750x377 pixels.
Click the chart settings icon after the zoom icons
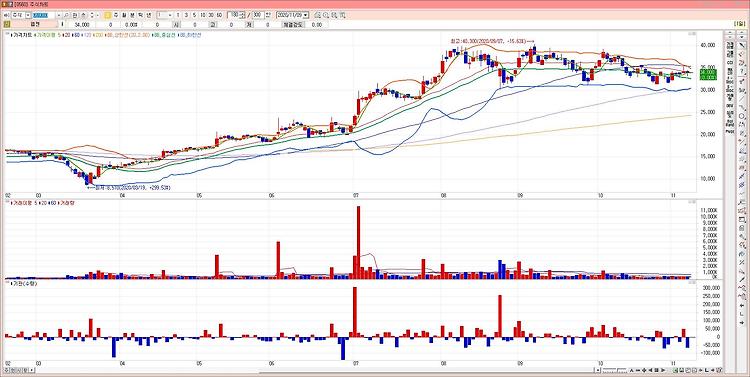342,15
